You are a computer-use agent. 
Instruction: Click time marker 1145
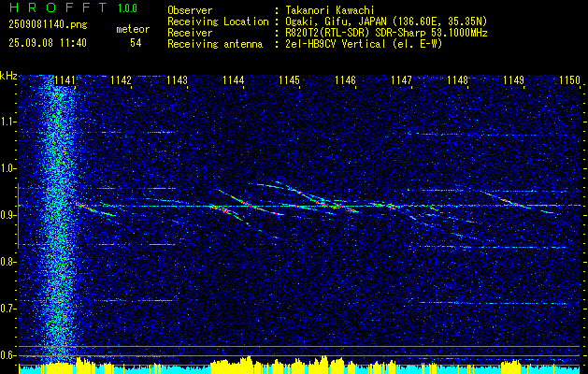(x=289, y=79)
